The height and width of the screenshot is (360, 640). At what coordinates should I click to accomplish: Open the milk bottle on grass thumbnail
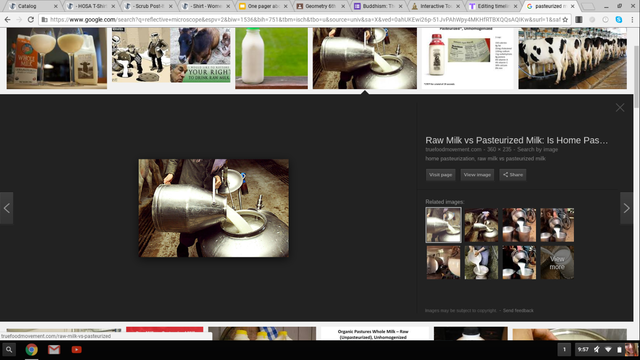click(x=271, y=58)
